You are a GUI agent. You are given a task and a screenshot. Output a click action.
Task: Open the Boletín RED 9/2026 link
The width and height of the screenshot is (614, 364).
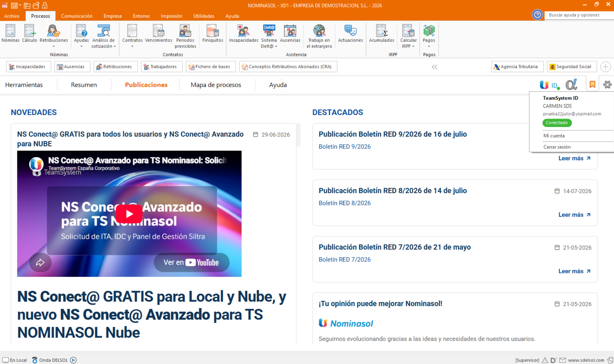pos(344,146)
